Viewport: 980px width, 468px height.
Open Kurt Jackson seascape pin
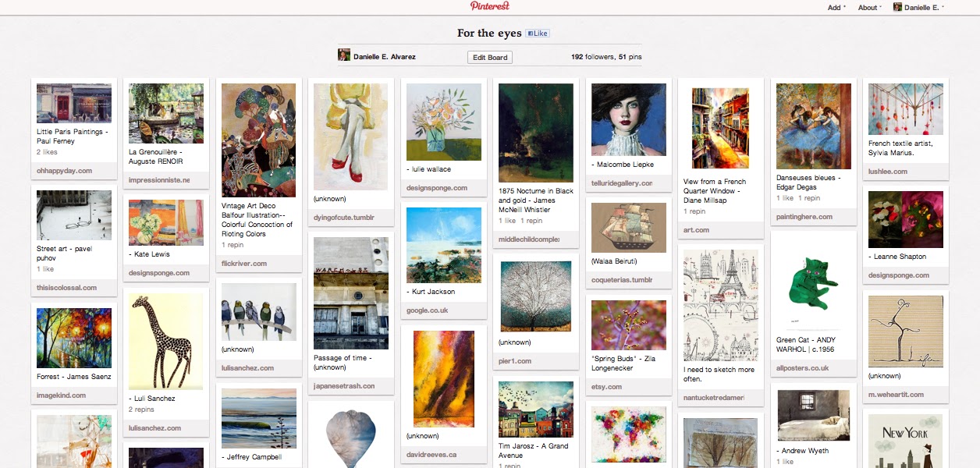(443, 244)
